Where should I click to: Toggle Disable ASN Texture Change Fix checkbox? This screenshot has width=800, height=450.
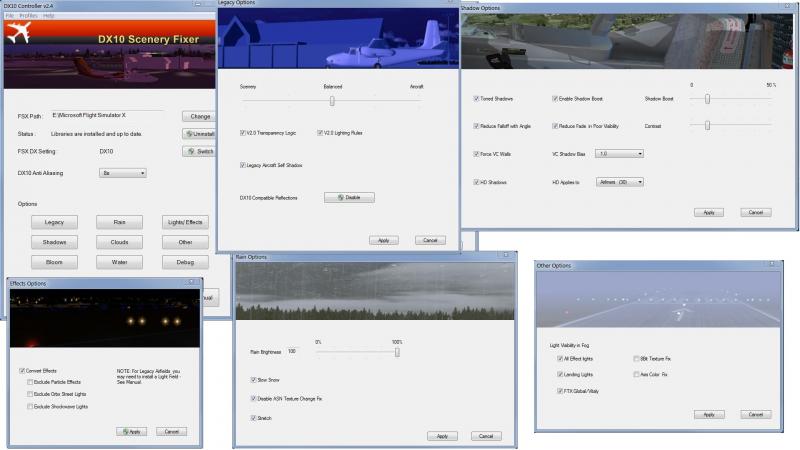(x=253, y=398)
